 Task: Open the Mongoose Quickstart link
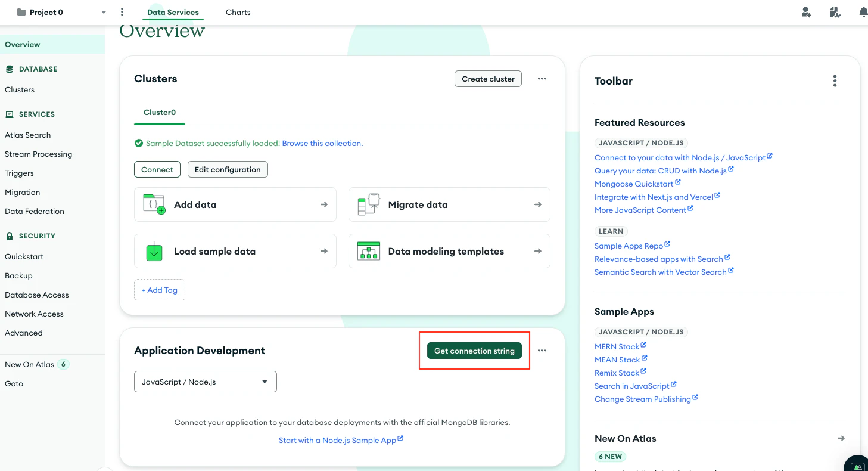tap(637, 184)
